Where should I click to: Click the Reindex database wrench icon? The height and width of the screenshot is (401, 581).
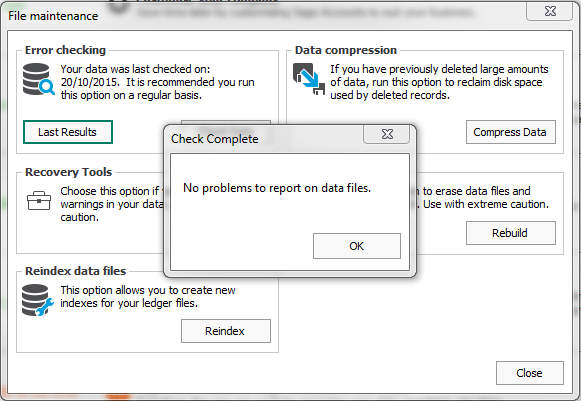point(37,300)
